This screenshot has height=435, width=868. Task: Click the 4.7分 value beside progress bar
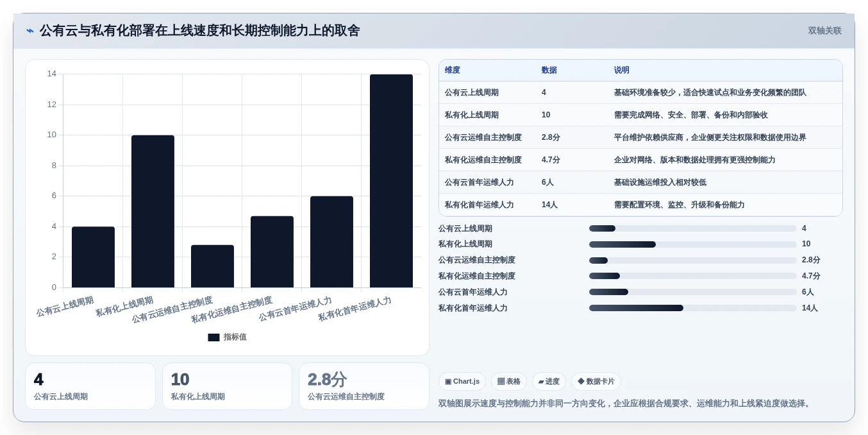[x=811, y=276]
